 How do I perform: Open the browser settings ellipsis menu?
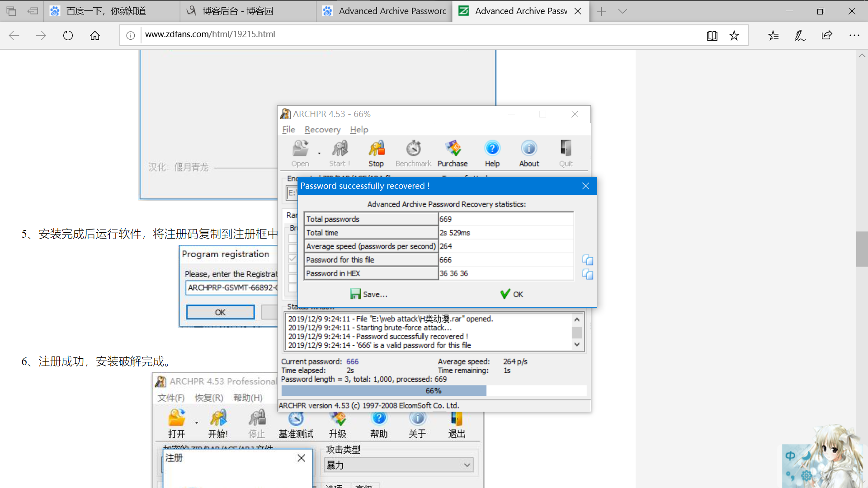pos(854,35)
